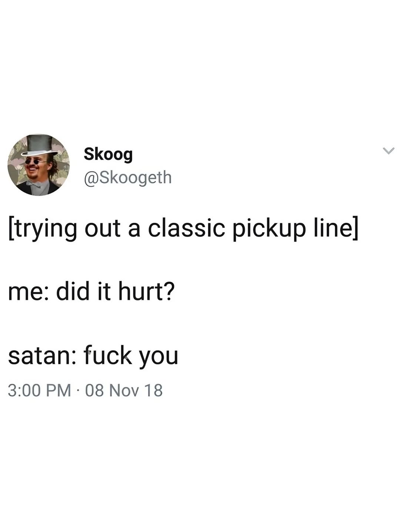
Task: Open the Skoog display name
Action: (108, 154)
